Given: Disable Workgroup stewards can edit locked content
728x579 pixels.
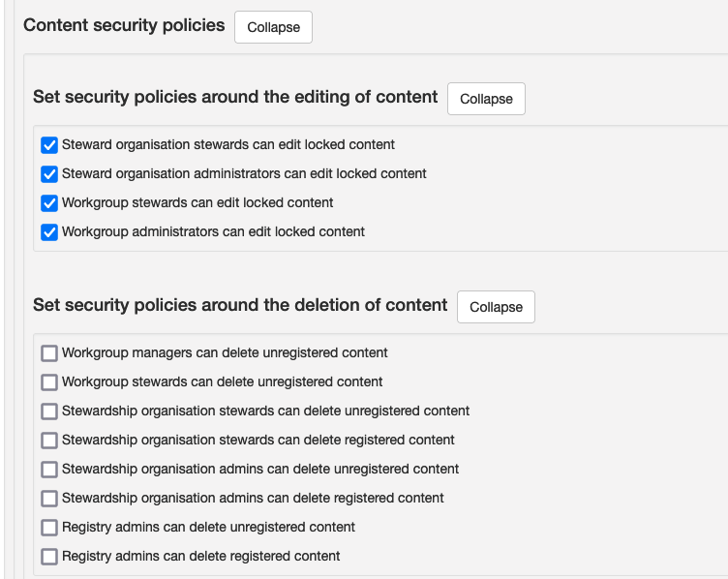Looking at the screenshot, I should pos(49,203).
